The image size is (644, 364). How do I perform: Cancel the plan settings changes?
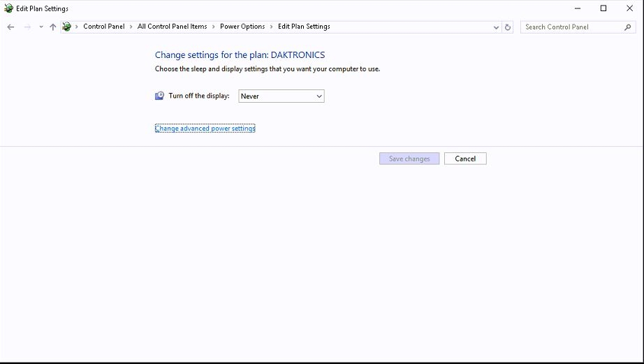coord(465,159)
